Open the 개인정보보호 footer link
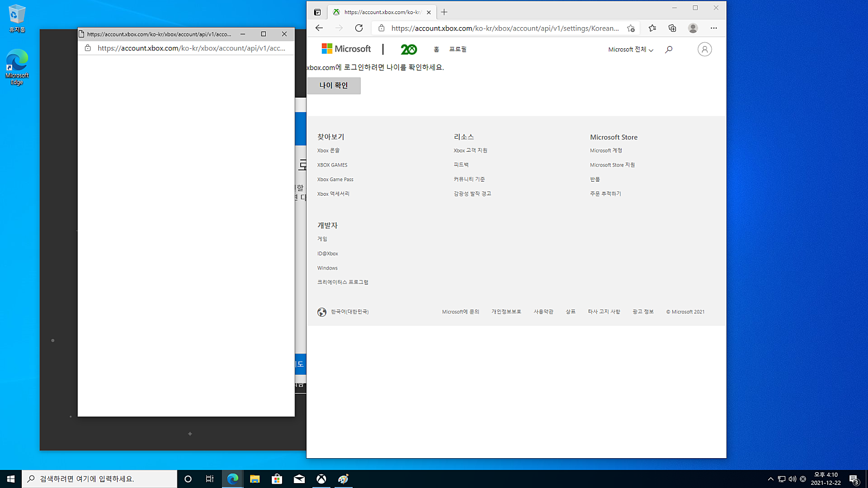This screenshot has height=488, width=868. coord(506,312)
